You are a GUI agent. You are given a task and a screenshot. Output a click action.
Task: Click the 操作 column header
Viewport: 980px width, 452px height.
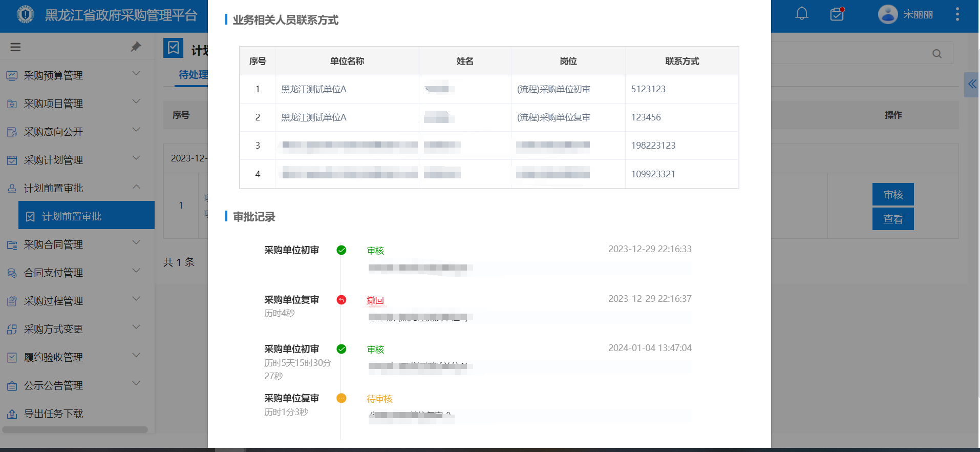[893, 115]
